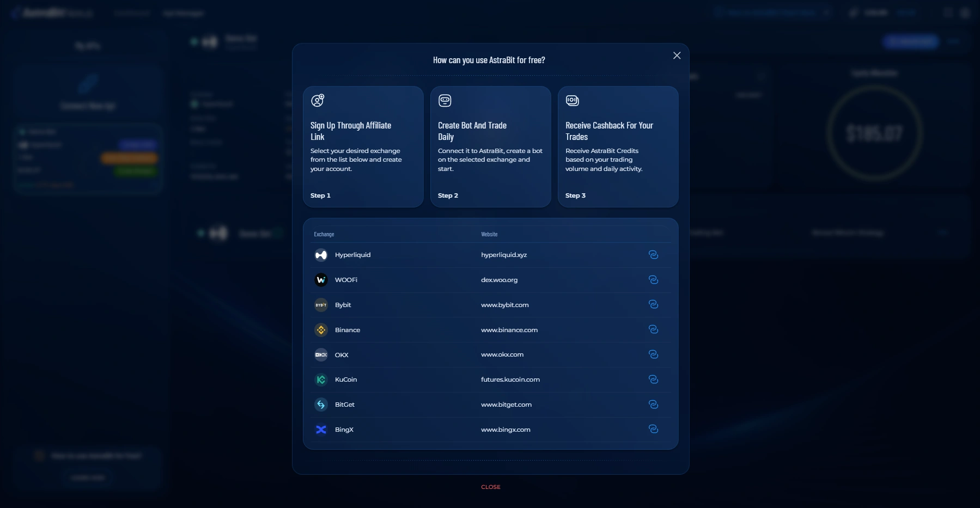Click the KuCoin exchange name
This screenshot has width=980, height=508.
[346, 380]
